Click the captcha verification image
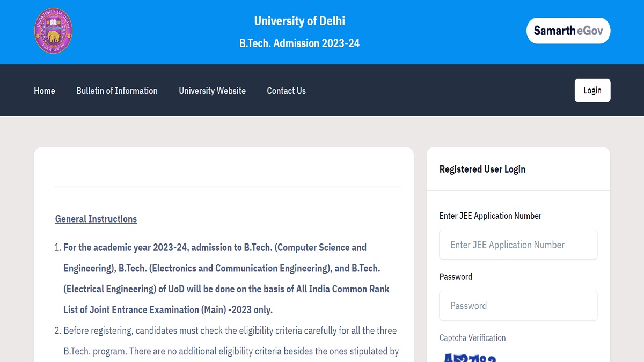The image size is (644, 362). click(x=470, y=358)
